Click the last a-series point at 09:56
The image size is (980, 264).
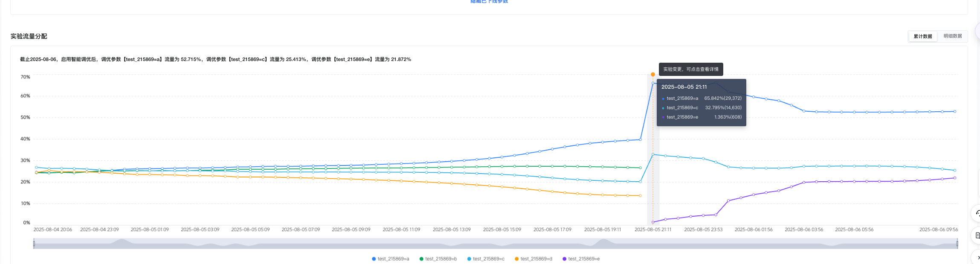(x=954, y=112)
